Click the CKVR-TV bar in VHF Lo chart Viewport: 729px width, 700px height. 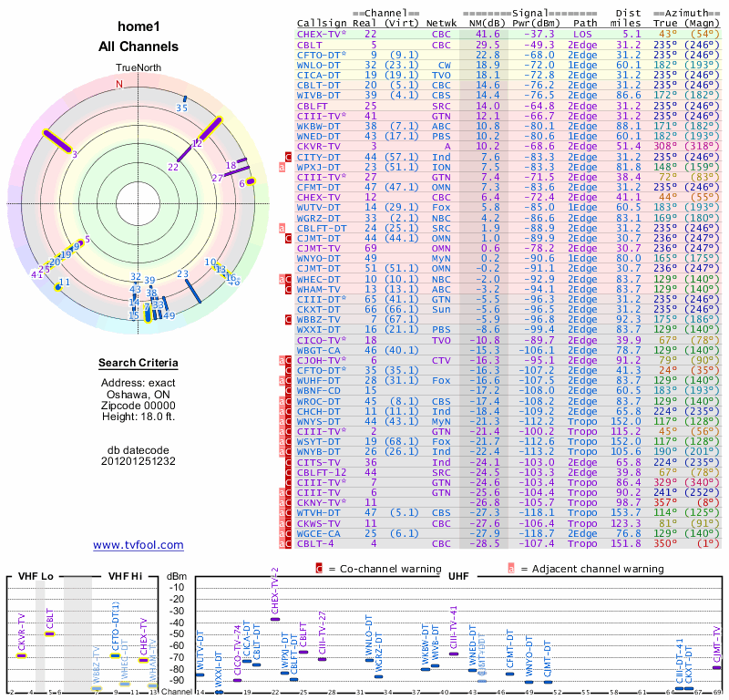point(21,656)
